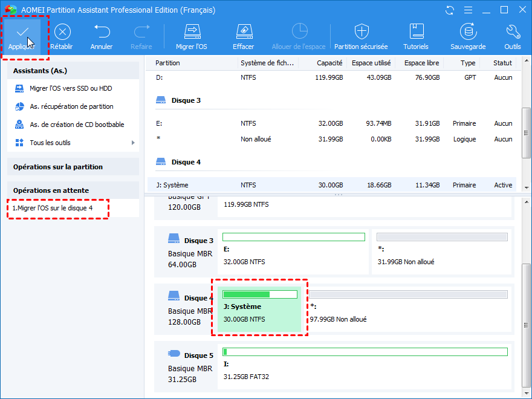Viewport: 532px width, 399px height.
Task: Collapse the Assistants (As.) section header
Action: 73,71
